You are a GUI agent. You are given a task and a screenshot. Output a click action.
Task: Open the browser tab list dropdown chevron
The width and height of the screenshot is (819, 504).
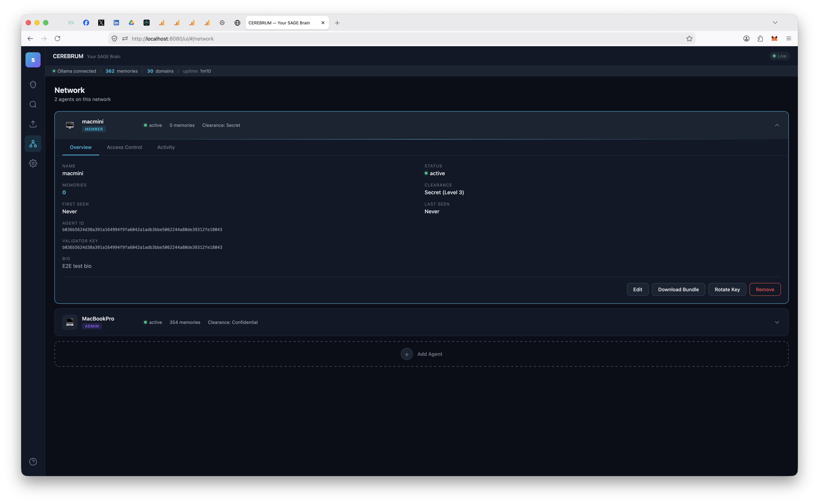[775, 22]
